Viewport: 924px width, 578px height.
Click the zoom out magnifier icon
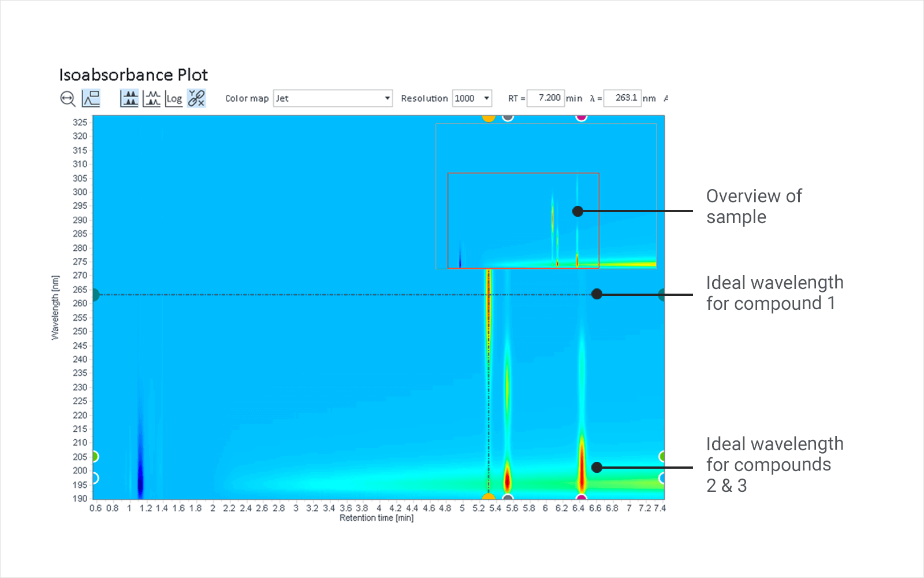click(x=68, y=99)
